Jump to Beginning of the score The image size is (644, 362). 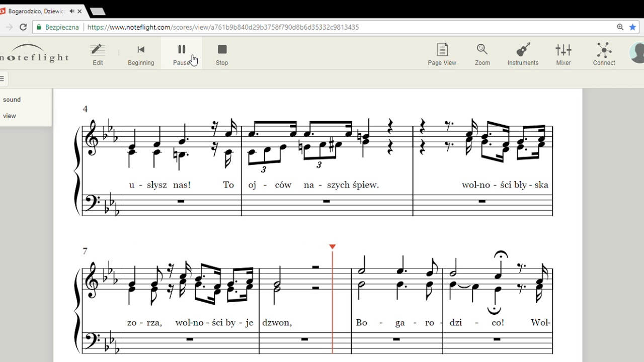coord(141,55)
